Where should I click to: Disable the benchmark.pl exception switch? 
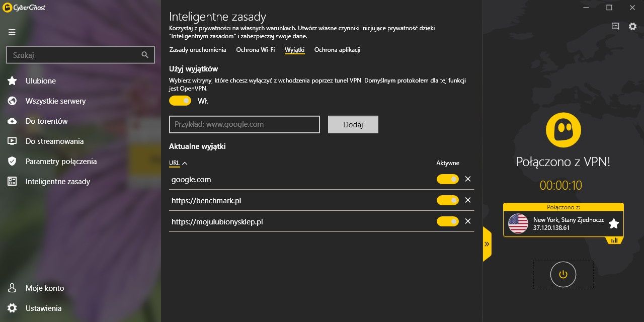click(448, 200)
